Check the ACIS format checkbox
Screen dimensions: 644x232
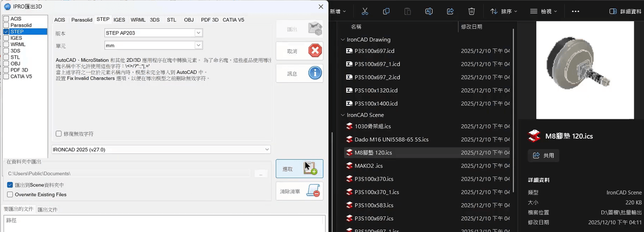[x=6, y=19]
